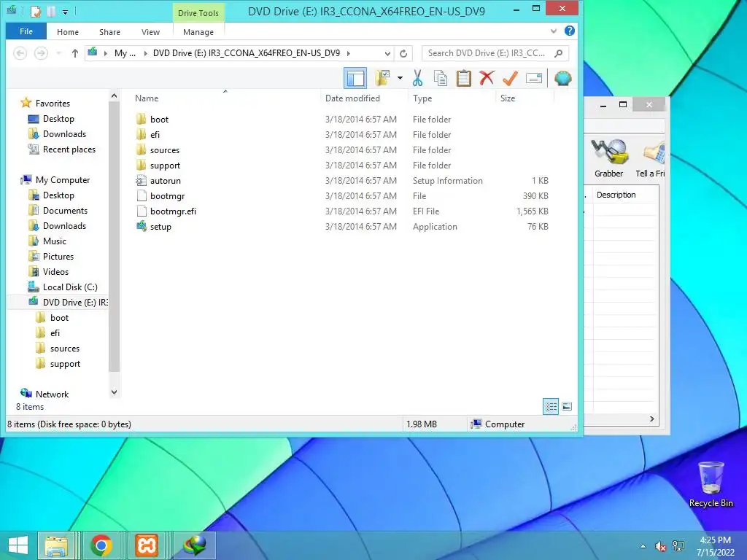Click the red X Delete icon

(487, 78)
